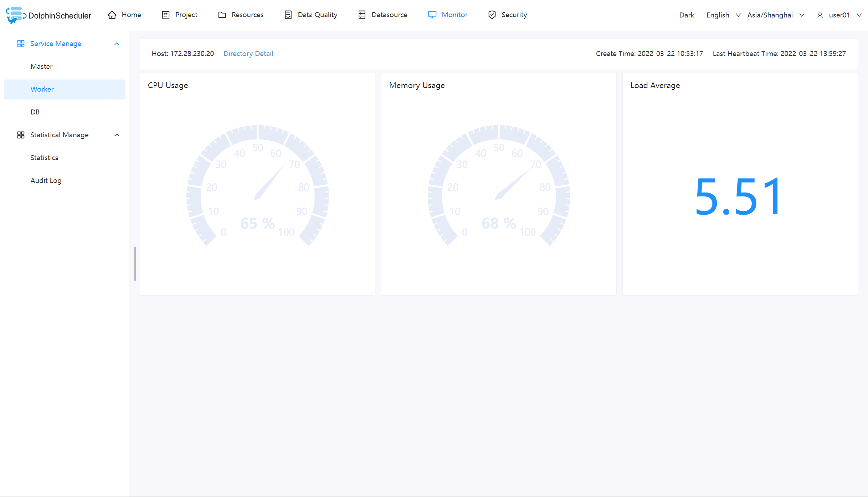Click the Service Manage grid icon
This screenshot has height=497, width=868.
pos(21,43)
